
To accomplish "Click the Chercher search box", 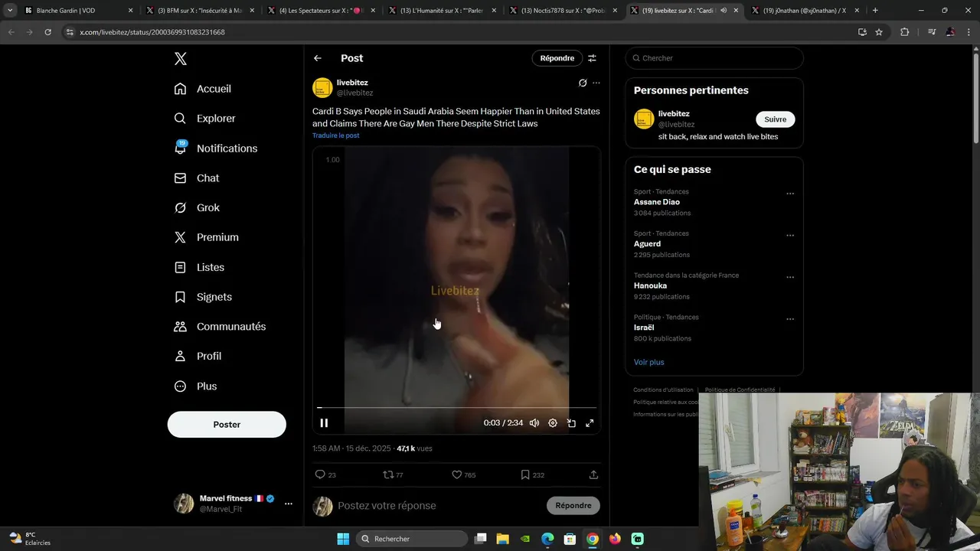I will 714,58.
